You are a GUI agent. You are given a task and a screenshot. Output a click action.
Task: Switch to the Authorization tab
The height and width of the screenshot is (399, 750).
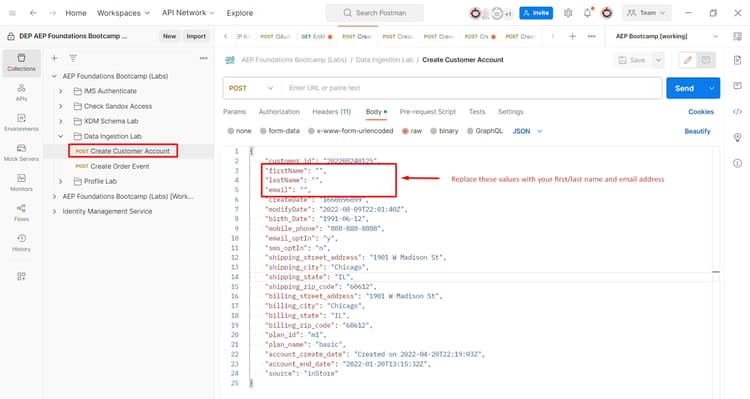(279, 111)
